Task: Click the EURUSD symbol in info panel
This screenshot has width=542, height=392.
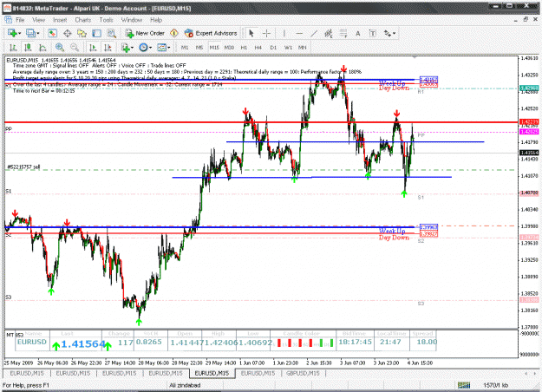Action: click(32, 342)
